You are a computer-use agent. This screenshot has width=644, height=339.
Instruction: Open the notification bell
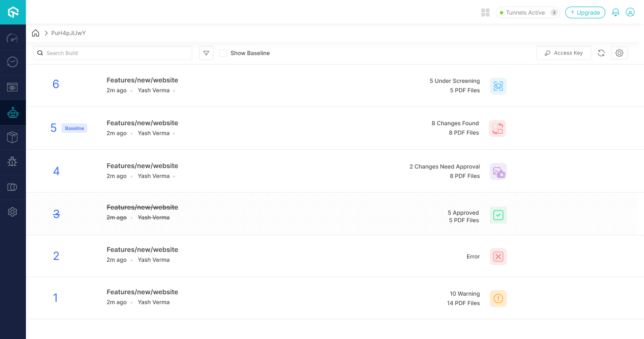click(615, 12)
